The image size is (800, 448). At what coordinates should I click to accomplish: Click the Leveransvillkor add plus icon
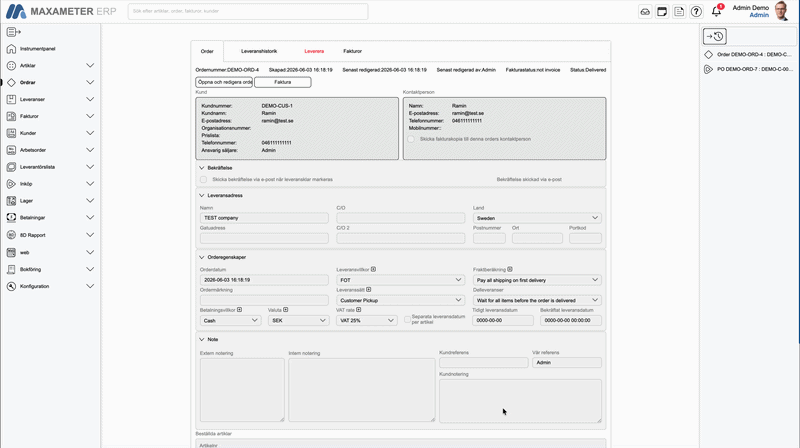pyautogui.click(x=373, y=269)
